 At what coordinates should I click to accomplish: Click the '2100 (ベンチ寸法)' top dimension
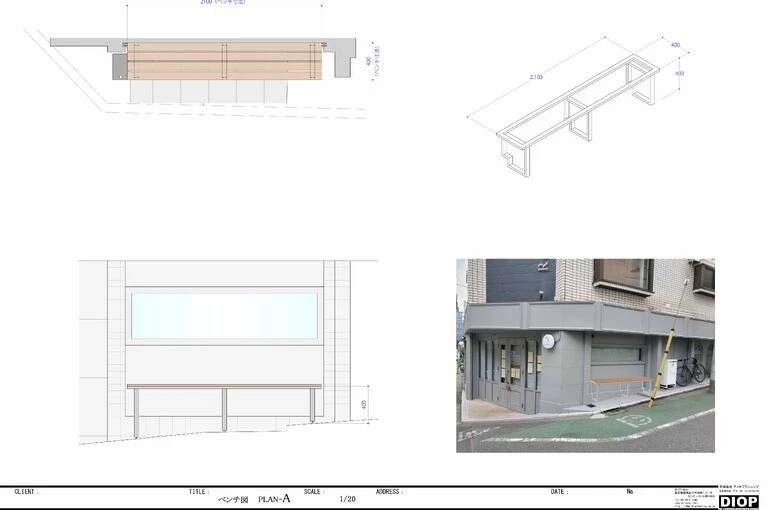click(x=223, y=2)
